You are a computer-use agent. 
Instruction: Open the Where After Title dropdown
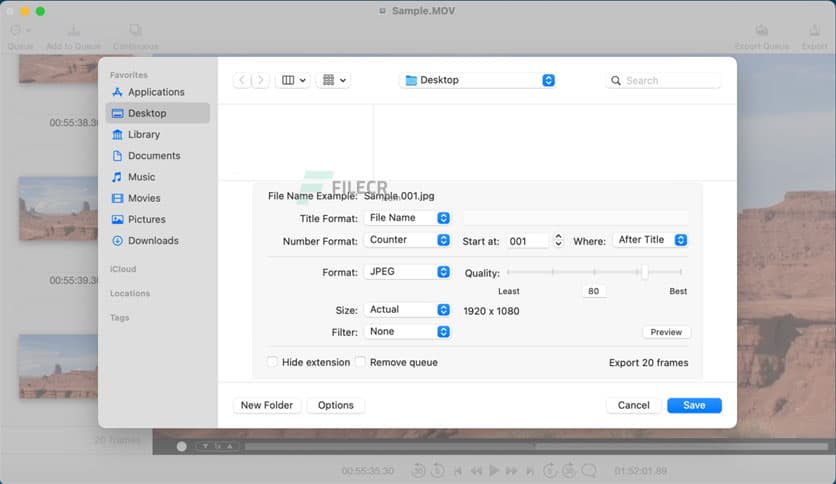point(650,240)
